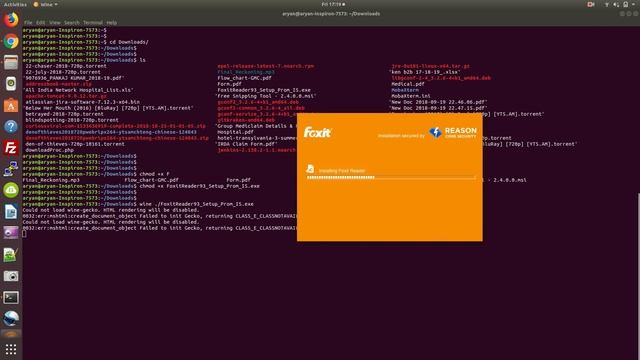Viewport: 640px width, 360px height.
Task: Open the Files manager in dock
Action: coord(11,62)
